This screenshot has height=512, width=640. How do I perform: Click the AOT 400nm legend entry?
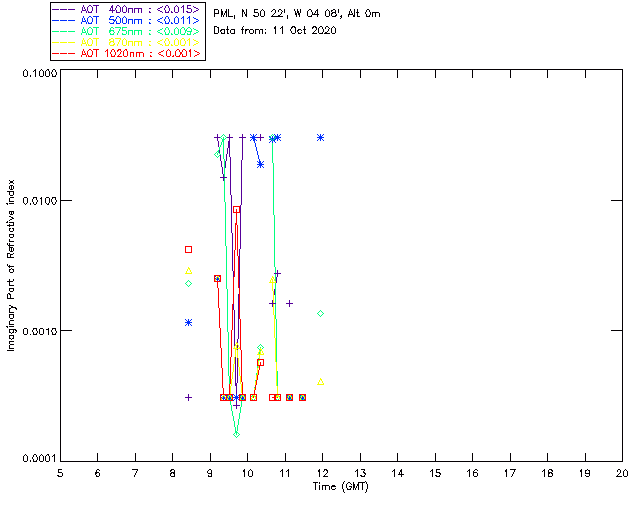[x=128, y=9]
